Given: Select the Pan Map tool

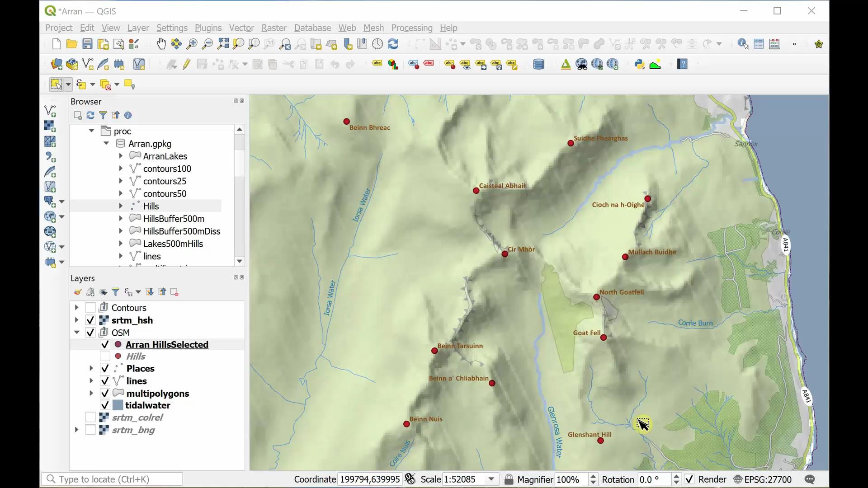Looking at the screenshot, I should (x=161, y=44).
